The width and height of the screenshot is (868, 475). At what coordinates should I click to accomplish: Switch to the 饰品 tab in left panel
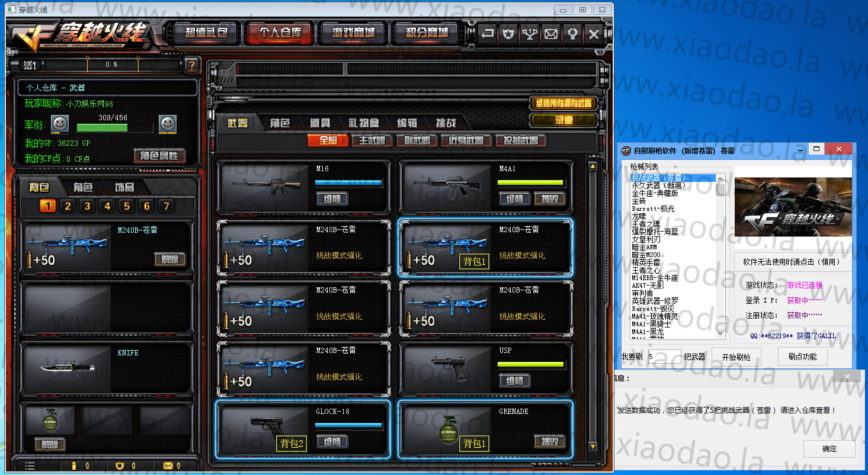coord(124,187)
